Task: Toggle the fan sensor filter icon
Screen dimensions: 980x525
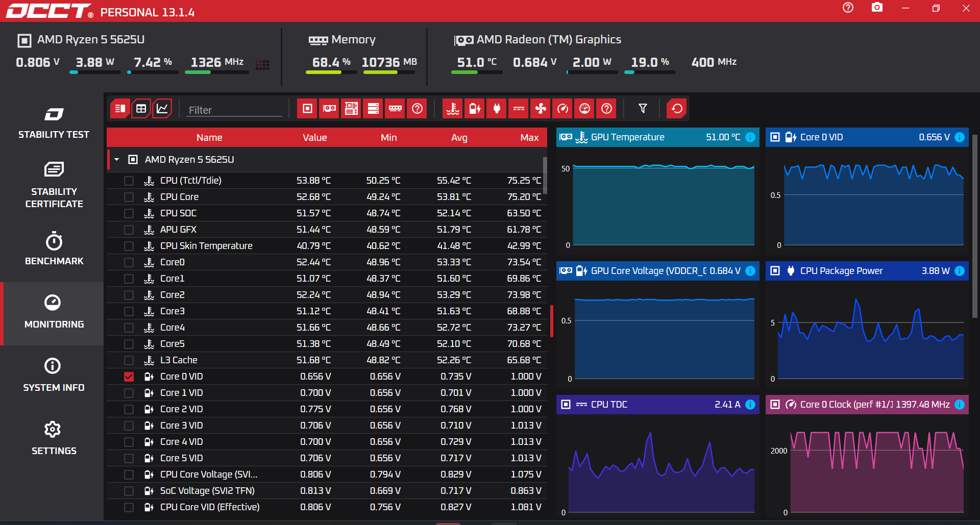Action: pyautogui.click(x=541, y=109)
